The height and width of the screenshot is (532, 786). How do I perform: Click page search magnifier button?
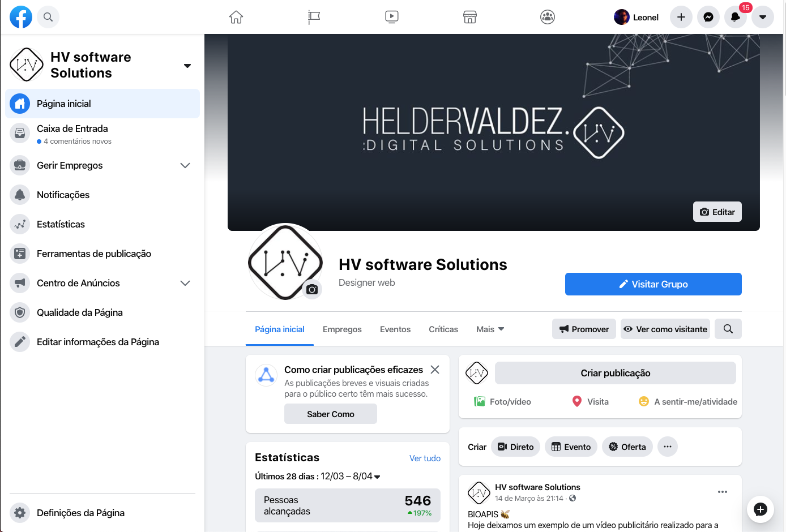[x=728, y=329]
